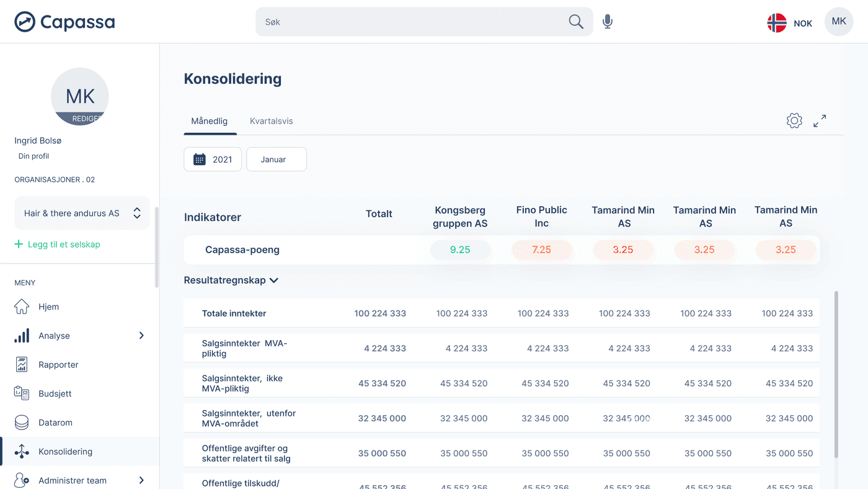Click Legg til et selskap
This screenshot has width=868, height=489.
[64, 244]
